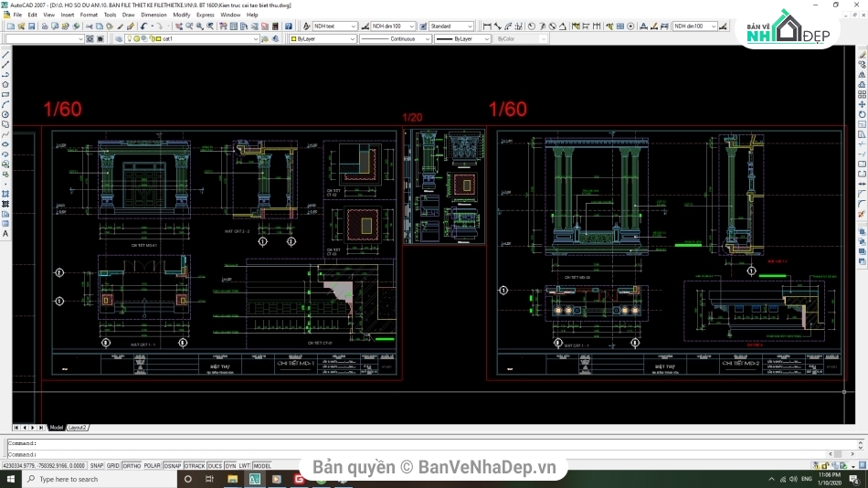Click the MODEL button in the status bar

point(262,465)
